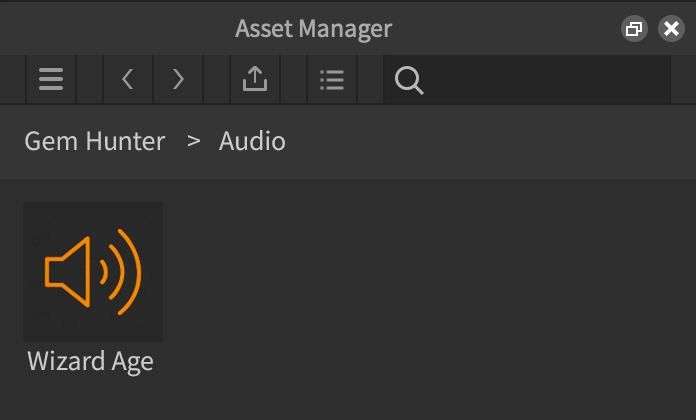Close the Asset Manager panel

tap(671, 29)
